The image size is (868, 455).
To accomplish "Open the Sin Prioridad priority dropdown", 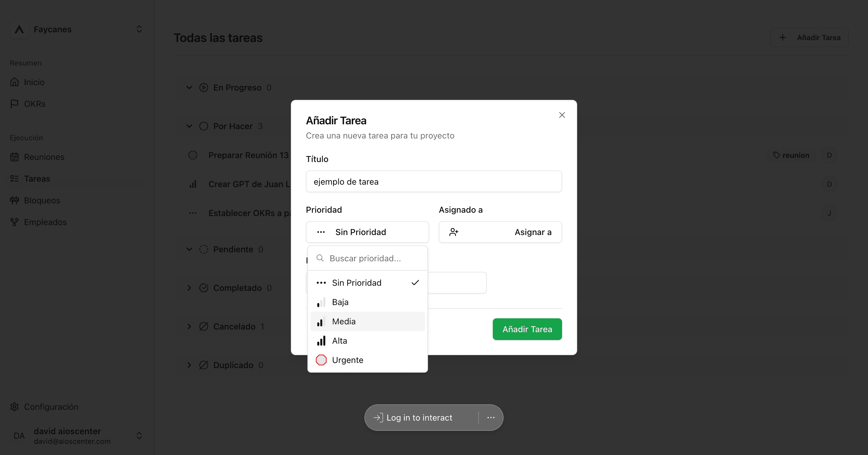I will pyautogui.click(x=367, y=232).
